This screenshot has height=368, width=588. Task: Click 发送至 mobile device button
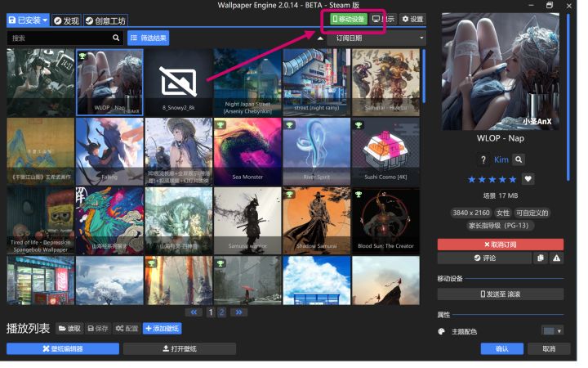tap(501, 294)
